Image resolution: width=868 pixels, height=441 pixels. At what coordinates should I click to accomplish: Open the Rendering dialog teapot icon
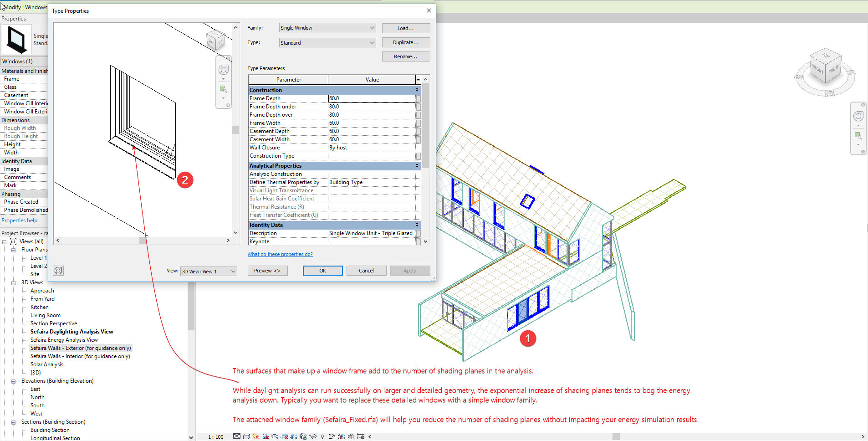click(x=275, y=436)
